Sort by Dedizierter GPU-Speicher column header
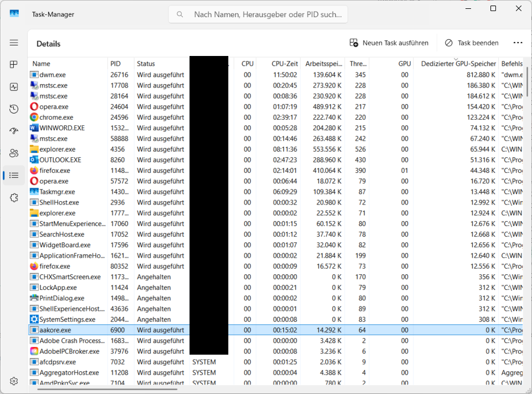 tap(456, 64)
